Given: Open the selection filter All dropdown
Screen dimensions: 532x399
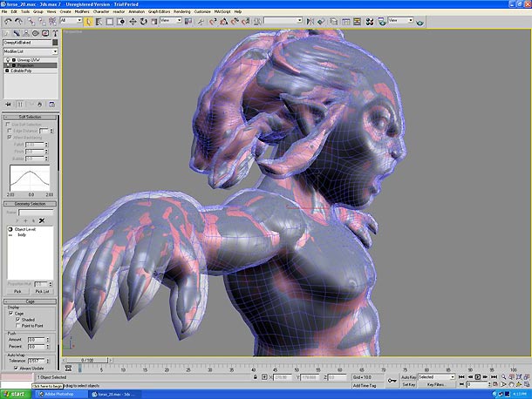Looking at the screenshot, I should pos(72,20).
